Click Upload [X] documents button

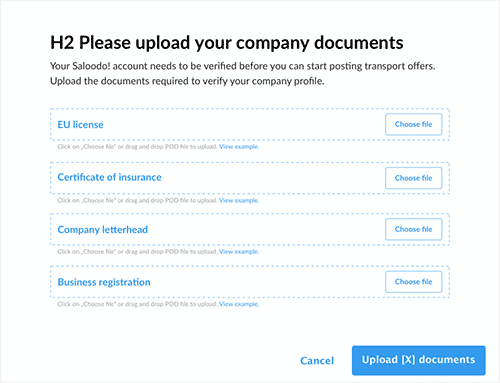(x=419, y=360)
